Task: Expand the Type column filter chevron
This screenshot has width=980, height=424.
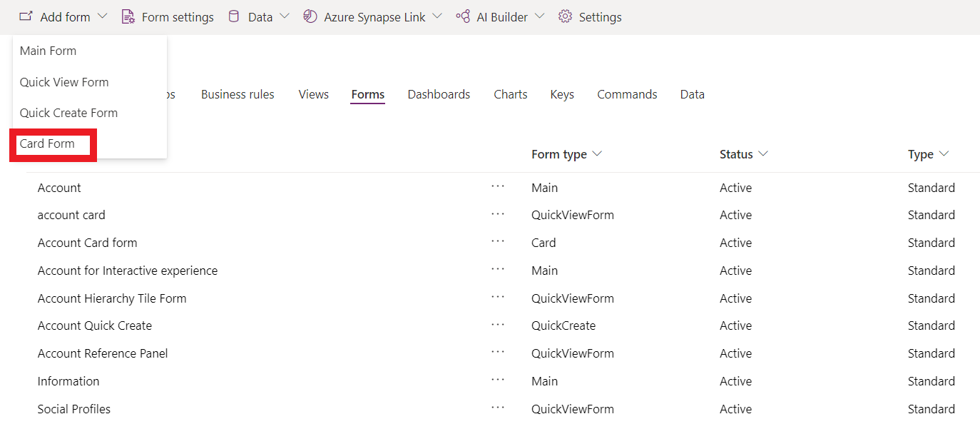Action: (x=944, y=154)
